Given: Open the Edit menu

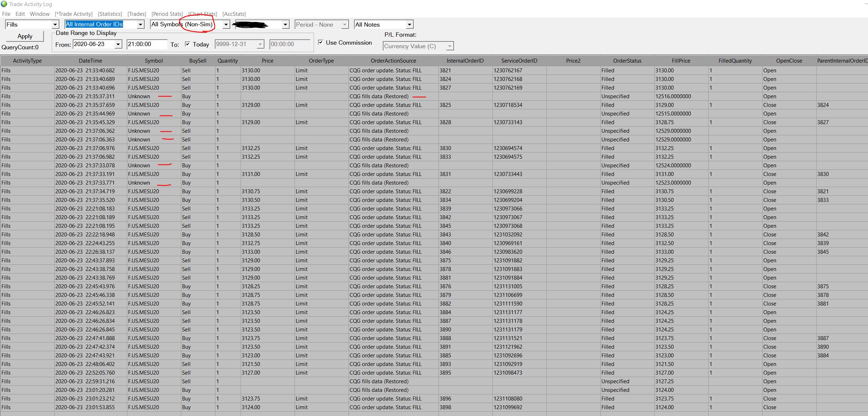Looking at the screenshot, I should point(20,14).
